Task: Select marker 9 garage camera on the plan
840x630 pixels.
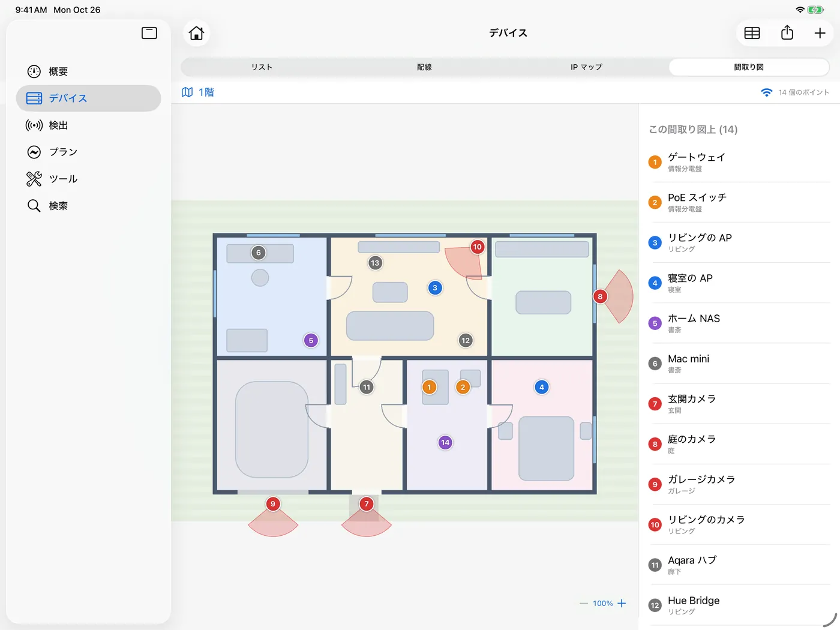Action: click(x=273, y=504)
